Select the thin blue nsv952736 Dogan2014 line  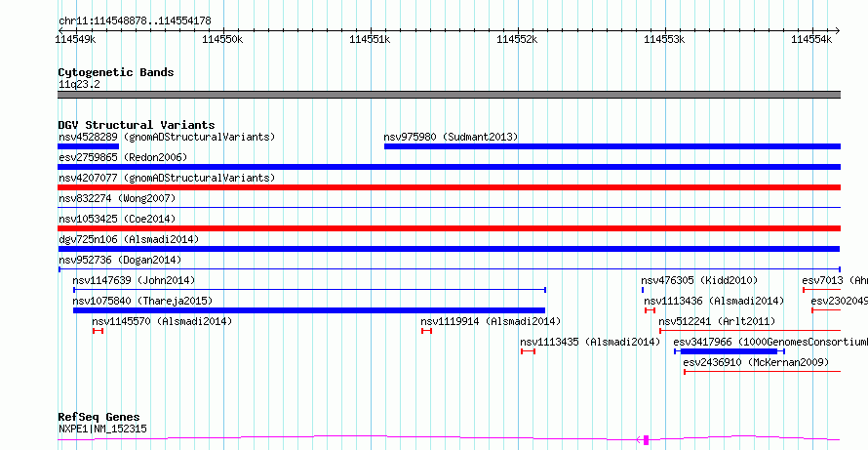pyautogui.click(x=450, y=269)
